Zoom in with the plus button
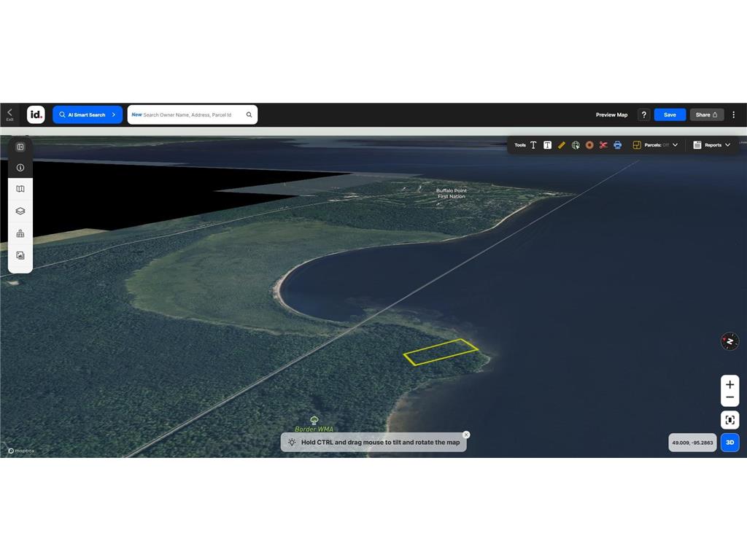The height and width of the screenshot is (560, 747). coord(729,384)
